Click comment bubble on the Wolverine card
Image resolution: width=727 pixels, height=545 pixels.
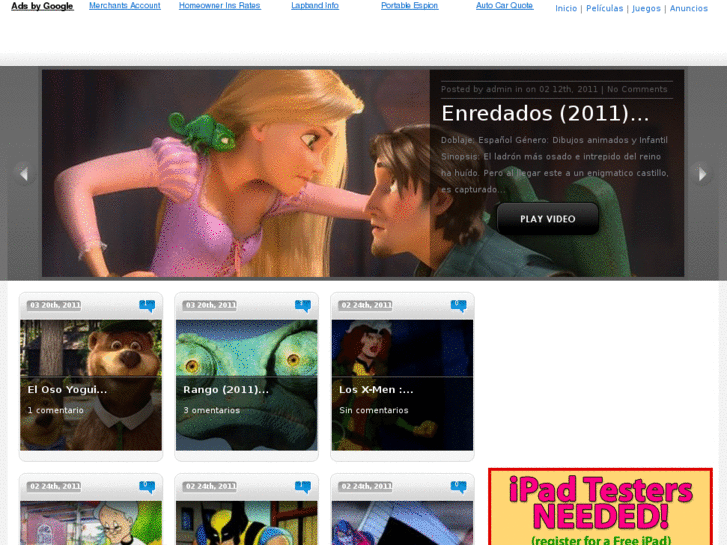[x=303, y=487]
